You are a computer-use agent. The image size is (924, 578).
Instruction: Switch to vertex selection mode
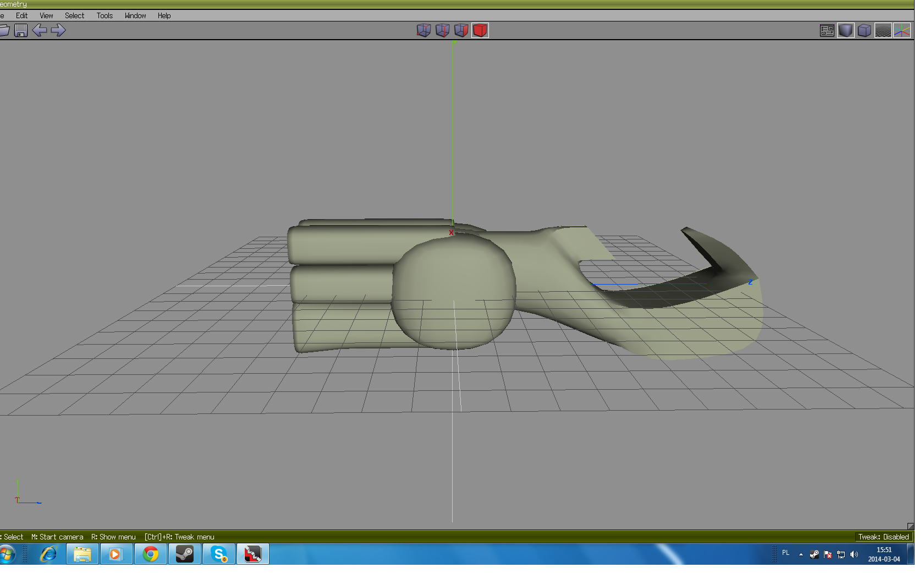pyautogui.click(x=424, y=30)
